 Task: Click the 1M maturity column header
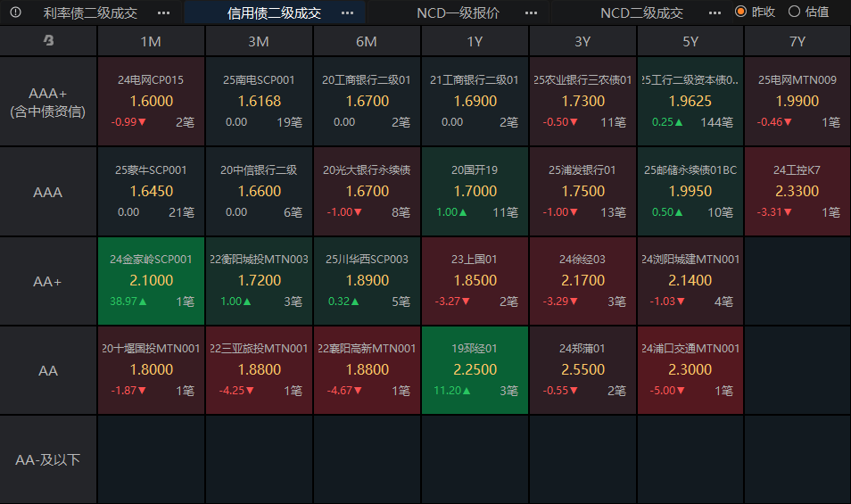coord(151,41)
